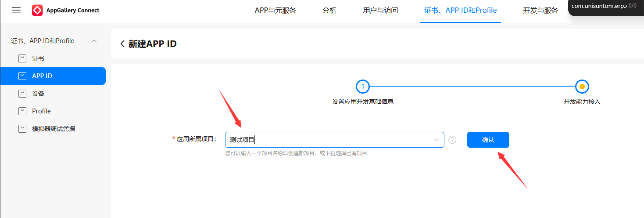Click the 证书 sidebar icon
Image resolution: width=644 pixels, height=218 pixels.
[x=22, y=58]
